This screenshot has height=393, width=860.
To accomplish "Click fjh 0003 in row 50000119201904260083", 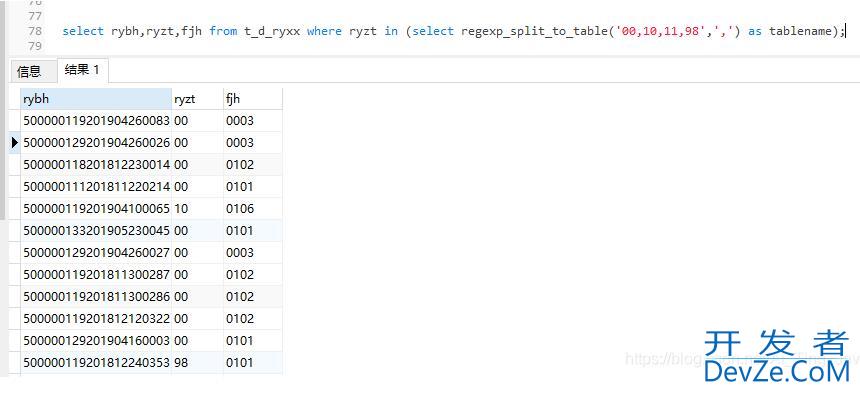I will [253, 121].
